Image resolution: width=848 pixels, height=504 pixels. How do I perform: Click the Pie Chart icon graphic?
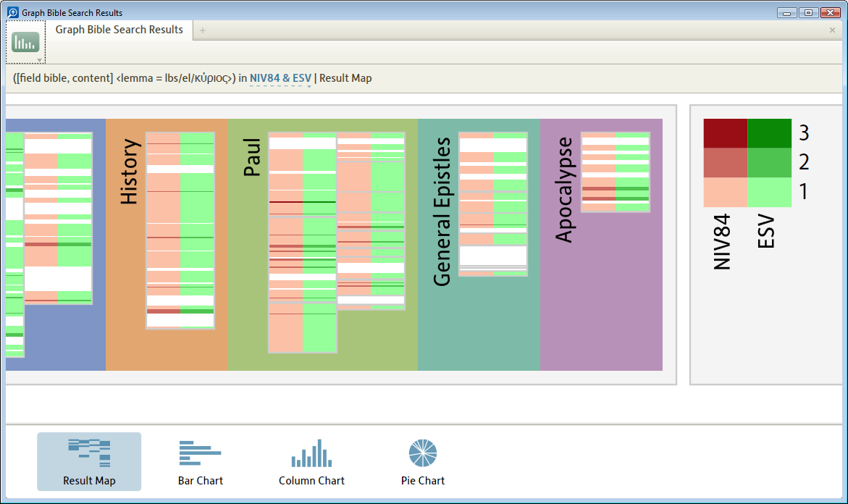[x=423, y=453]
